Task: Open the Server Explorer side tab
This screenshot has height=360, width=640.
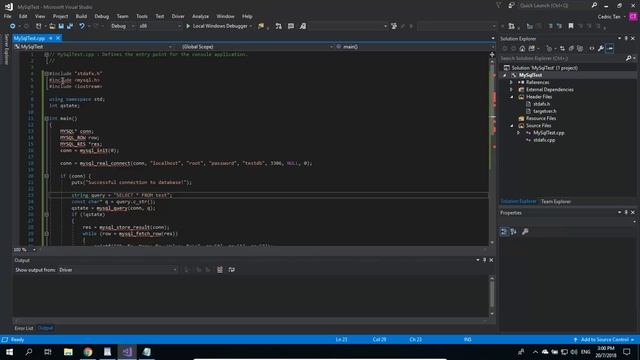Action: click(x=6, y=49)
